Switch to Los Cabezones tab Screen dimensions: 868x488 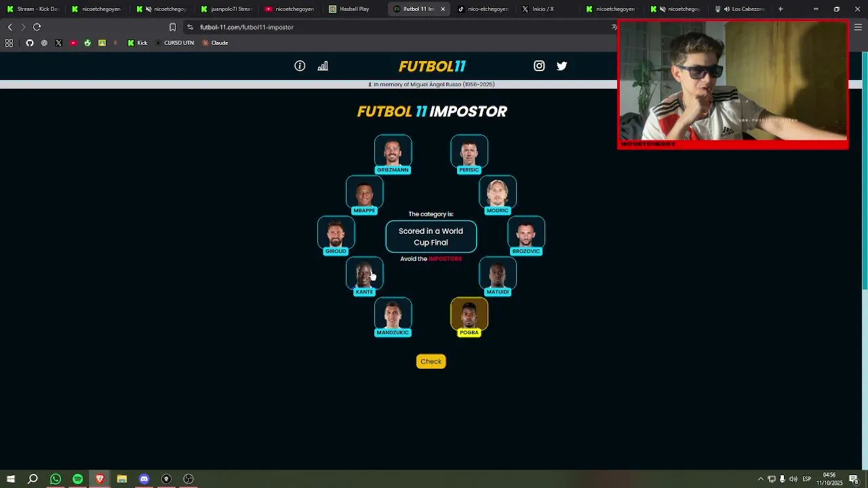coord(741,9)
